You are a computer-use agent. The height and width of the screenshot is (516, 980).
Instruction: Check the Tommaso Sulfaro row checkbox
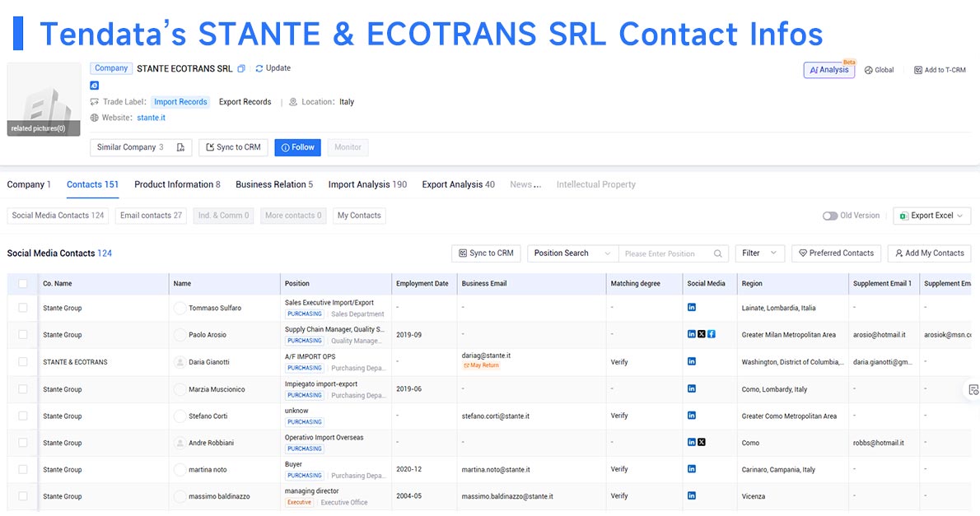click(x=23, y=308)
